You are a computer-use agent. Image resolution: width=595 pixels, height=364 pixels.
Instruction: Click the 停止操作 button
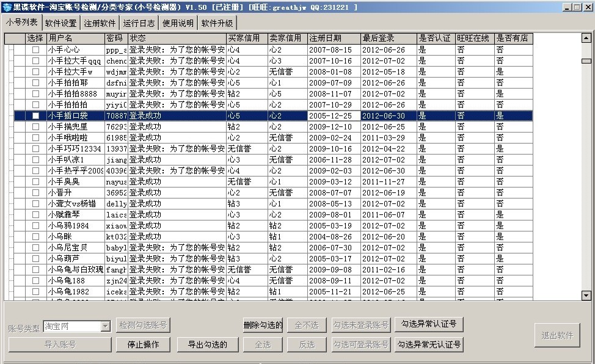point(143,344)
